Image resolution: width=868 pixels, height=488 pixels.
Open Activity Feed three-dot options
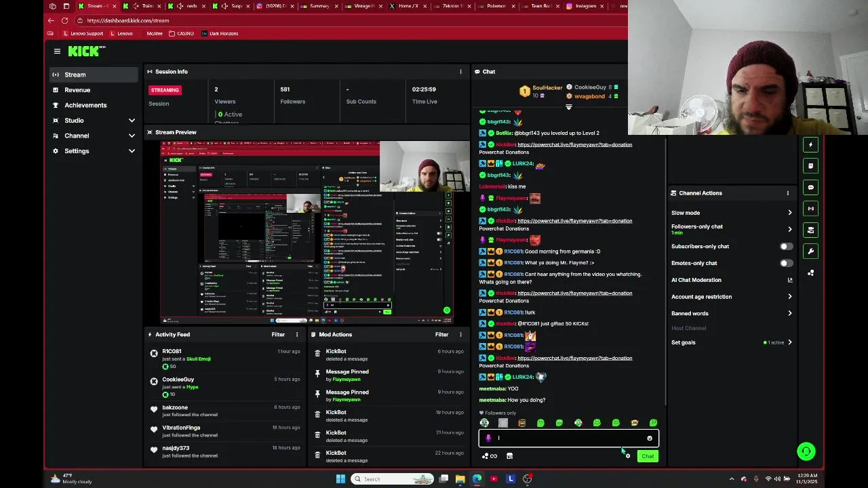coord(296,334)
